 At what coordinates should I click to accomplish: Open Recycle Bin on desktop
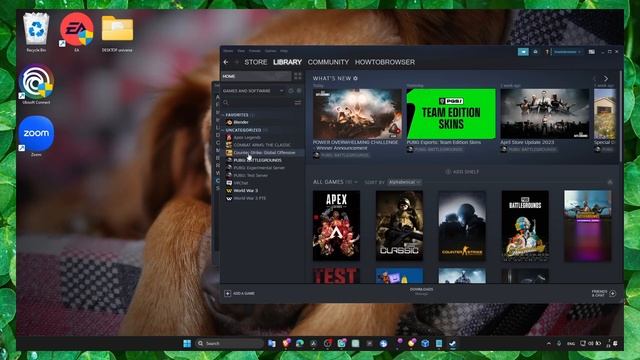coord(36,33)
